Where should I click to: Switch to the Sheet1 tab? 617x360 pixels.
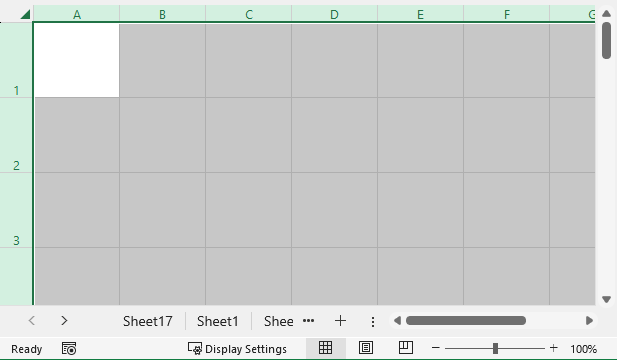[x=218, y=321]
